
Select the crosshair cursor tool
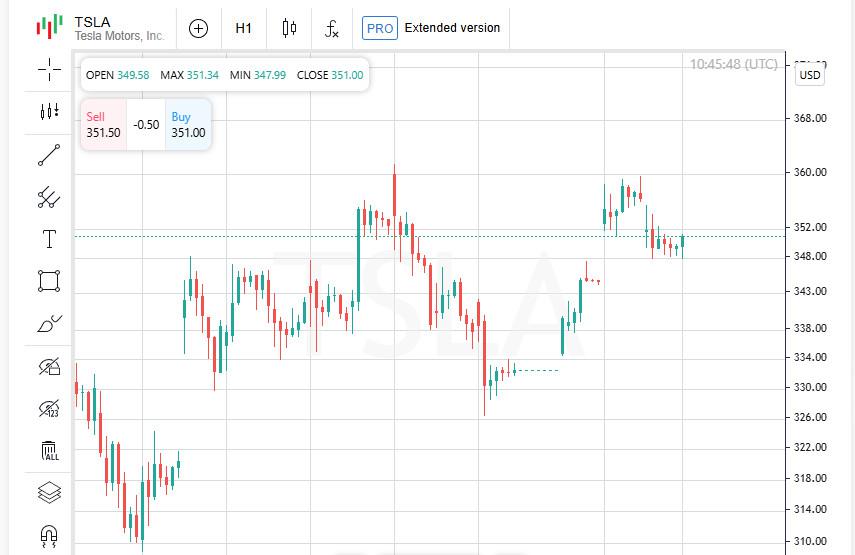coord(49,69)
